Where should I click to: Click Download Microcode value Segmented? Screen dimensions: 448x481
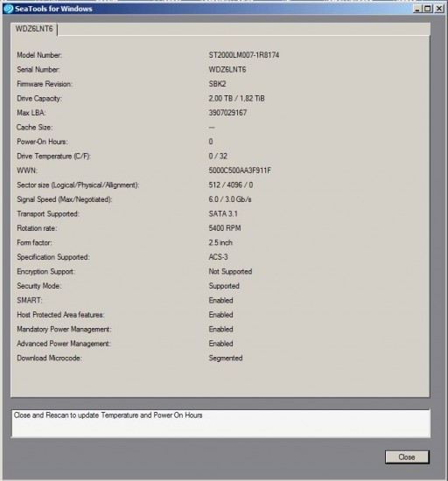tap(226, 358)
